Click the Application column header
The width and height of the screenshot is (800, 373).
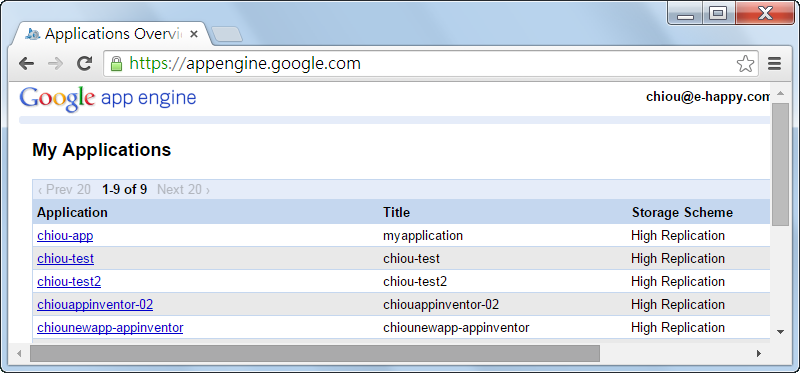coord(72,213)
